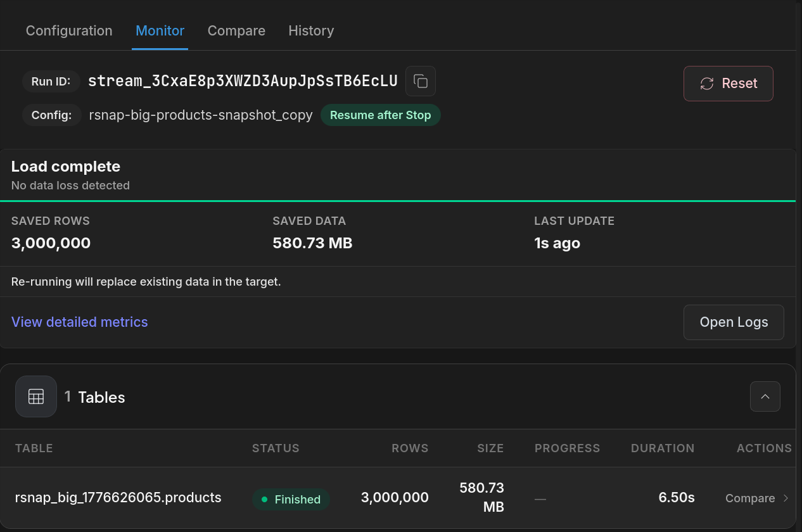Click the saved data value 580.73 MB
The width and height of the screenshot is (802, 532).
pyautogui.click(x=312, y=243)
